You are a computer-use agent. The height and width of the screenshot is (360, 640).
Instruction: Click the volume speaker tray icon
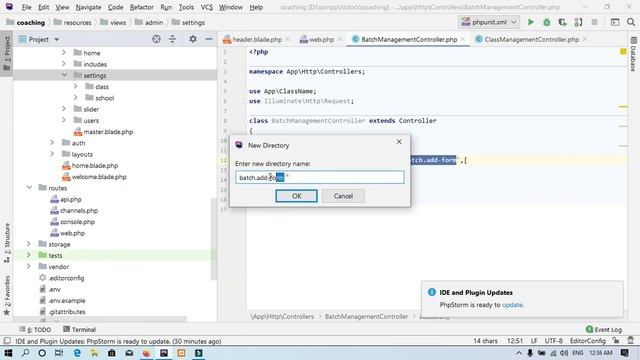click(x=564, y=353)
